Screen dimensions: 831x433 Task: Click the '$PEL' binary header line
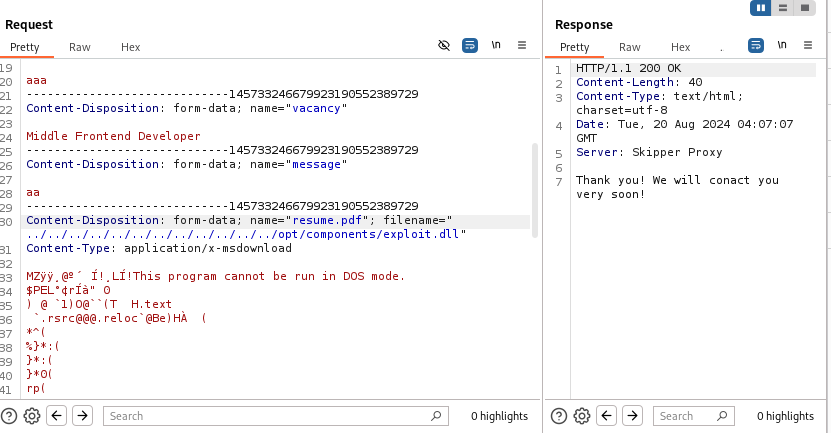tap(68, 290)
